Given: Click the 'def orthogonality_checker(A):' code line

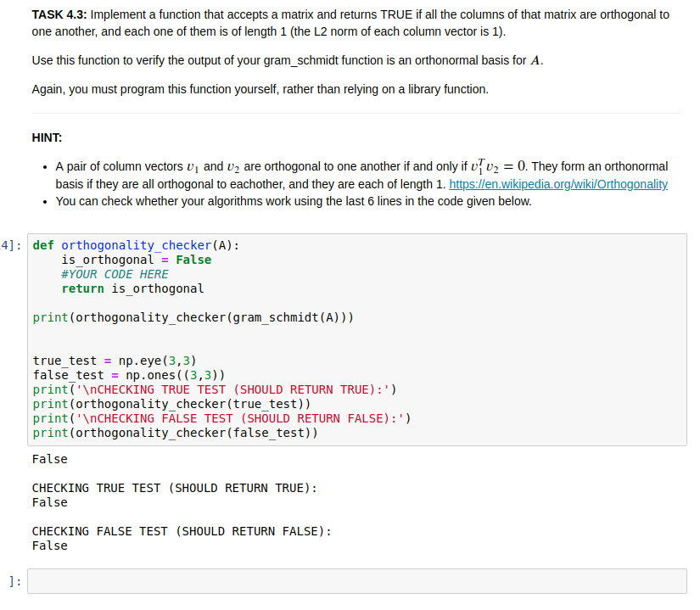Looking at the screenshot, I should [136, 245].
